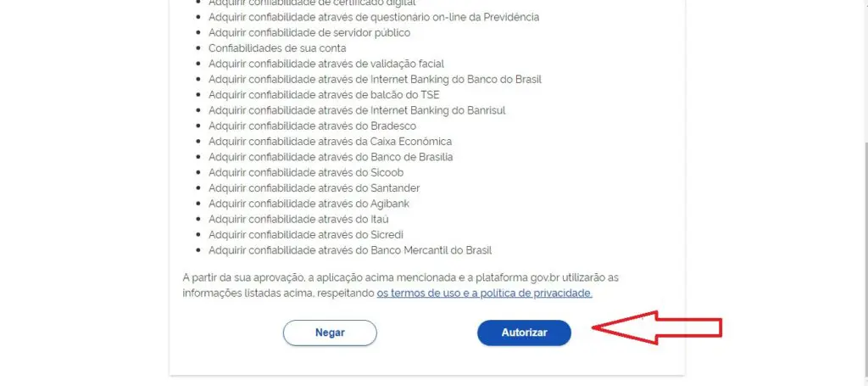Select the Caixa Econômica list item
The width and height of the screenshot is (868, 386).
click(330, 141)
